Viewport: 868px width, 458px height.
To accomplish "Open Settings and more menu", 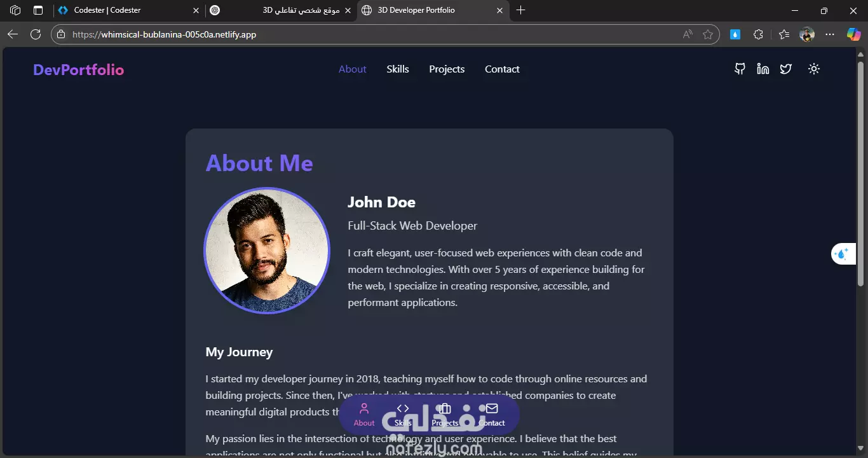I will (830, 34).
